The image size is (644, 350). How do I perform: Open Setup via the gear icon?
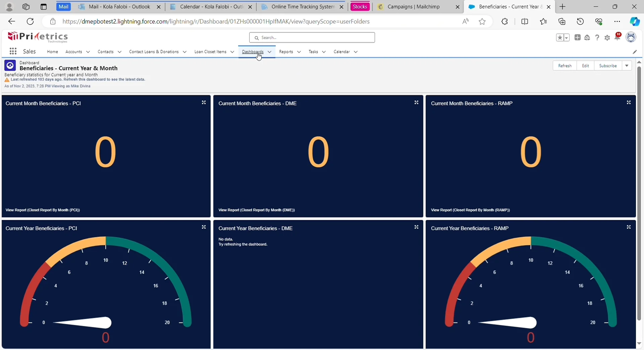click(608, 38)
